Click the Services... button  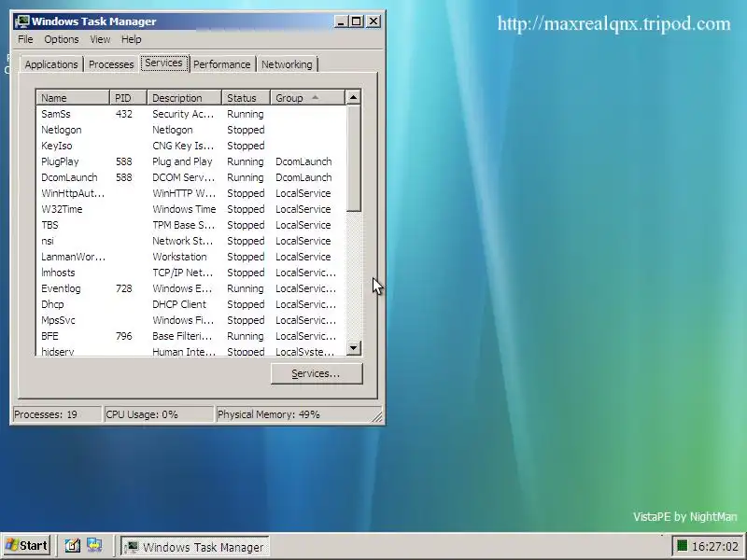pos(317,374)
